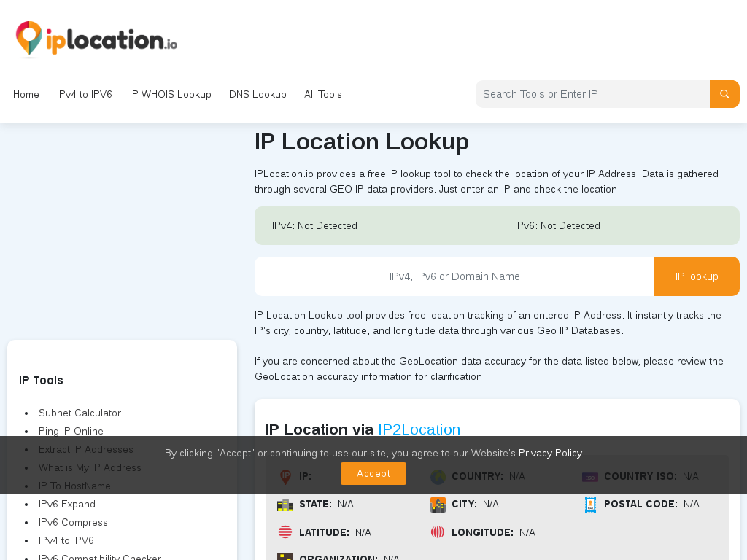Click the IPv4: Not Detected text
This screenshot has height=560, width=747.
(x=314, y=226)
